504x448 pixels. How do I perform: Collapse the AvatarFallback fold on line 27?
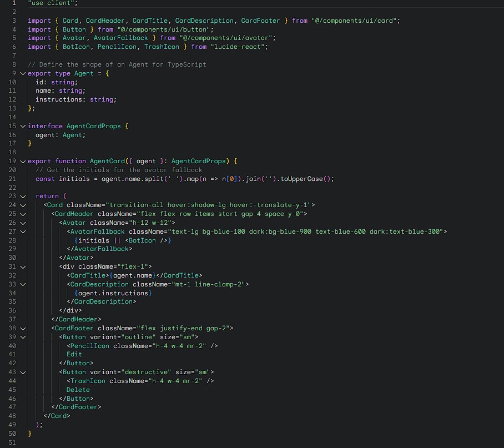coord(23,231)
